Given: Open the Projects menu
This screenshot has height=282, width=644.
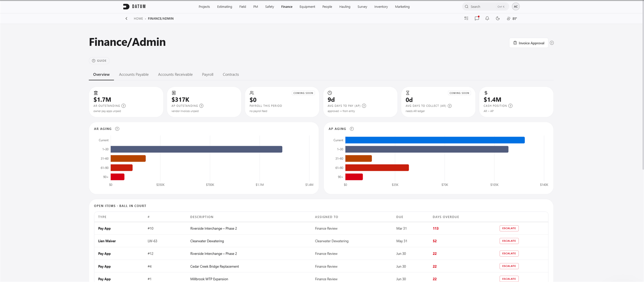Looking at the screenshot, I should point(204,7).
